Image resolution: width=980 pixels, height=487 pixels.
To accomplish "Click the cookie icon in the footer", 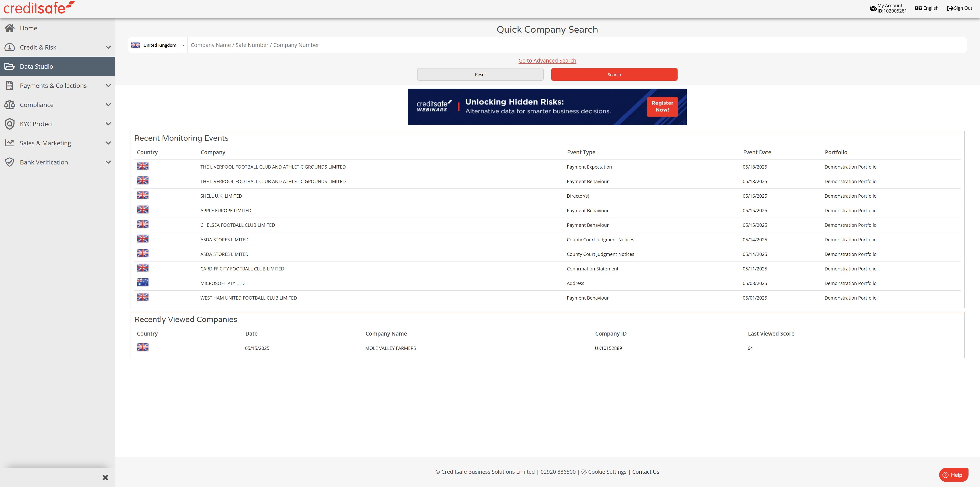I will pyautogui.click(x=584, y=472).
